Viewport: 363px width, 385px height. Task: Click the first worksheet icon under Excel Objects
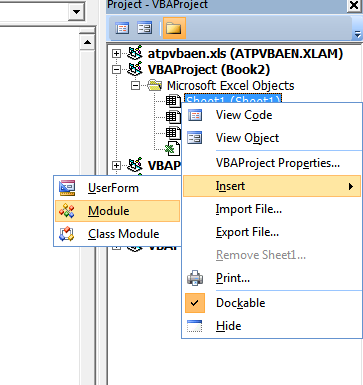(173, 100)
